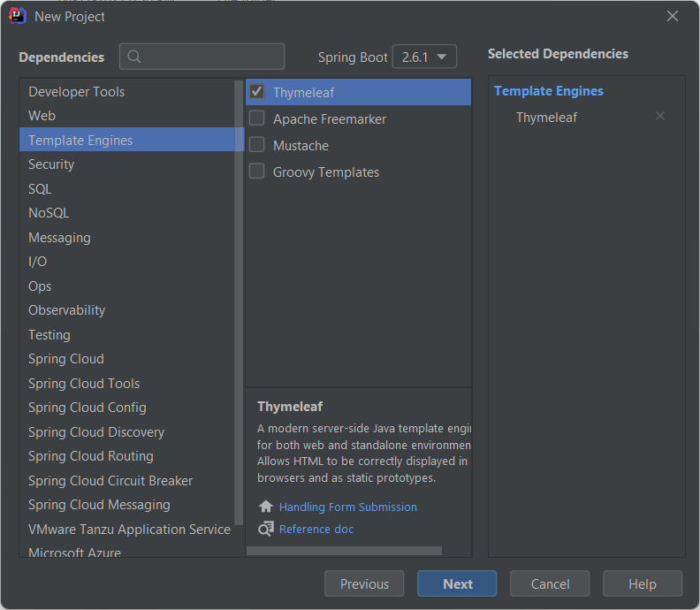Go back with the Previous button
This screenshot has width=700, height=610.
(364, 583)
